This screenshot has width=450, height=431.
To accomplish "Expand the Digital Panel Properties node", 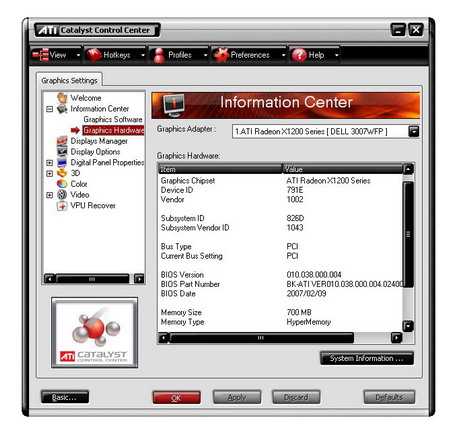I will pos(50,163).
